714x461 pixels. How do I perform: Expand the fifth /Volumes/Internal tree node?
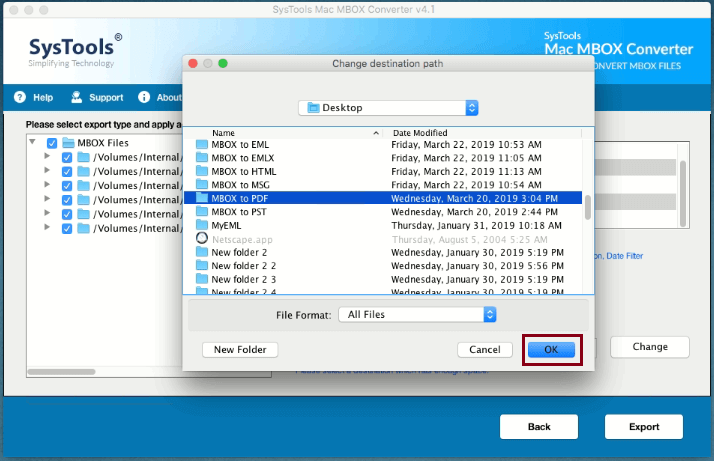[47, 213]
